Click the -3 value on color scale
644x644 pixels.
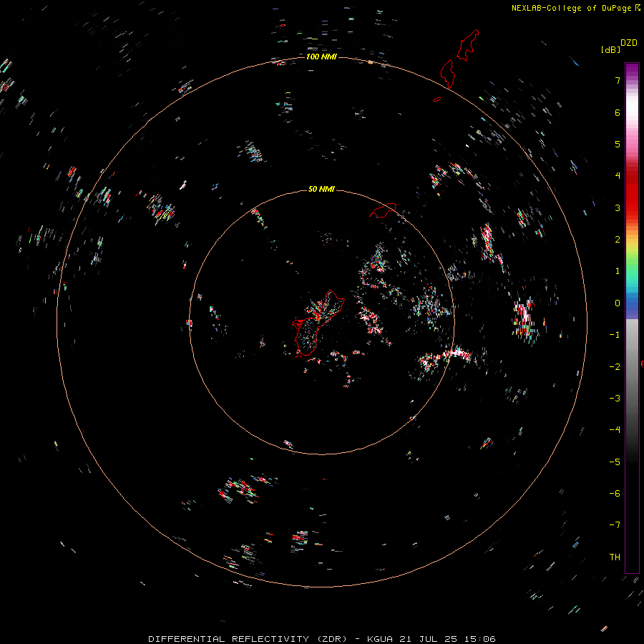pyautogui.click(x=615, y=398)
